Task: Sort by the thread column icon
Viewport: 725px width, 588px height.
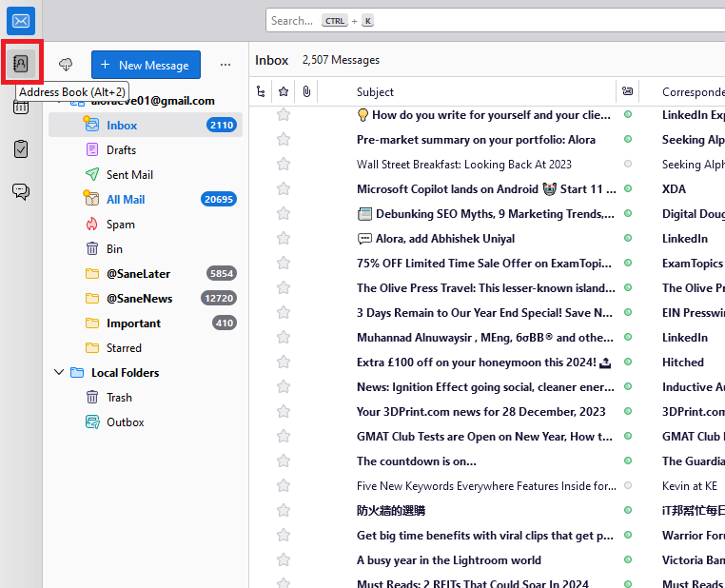Action: click(261, 91)
